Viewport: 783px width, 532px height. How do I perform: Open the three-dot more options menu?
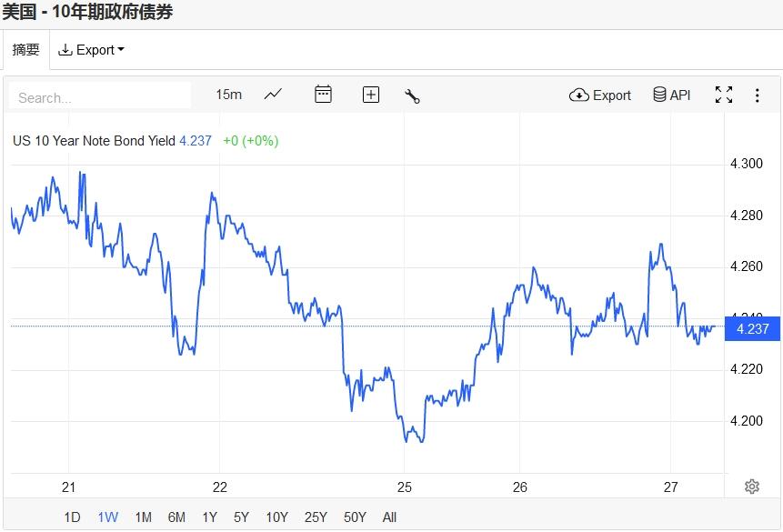tap(757, 95)
